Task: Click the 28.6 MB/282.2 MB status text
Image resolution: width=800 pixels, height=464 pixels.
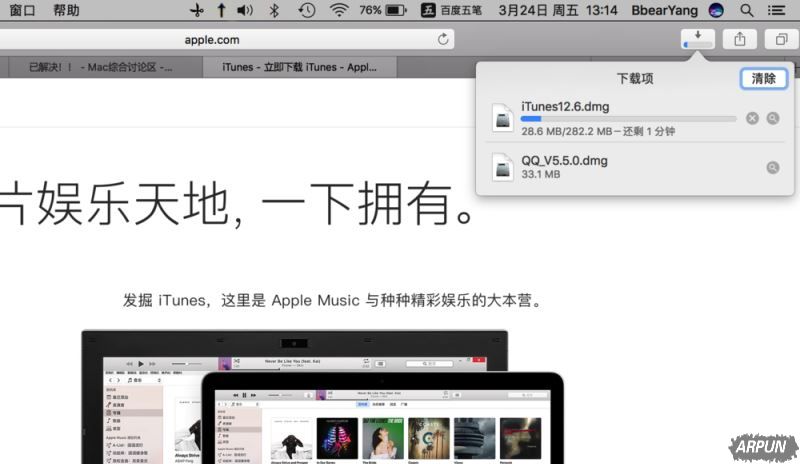Action: [598, 131]
